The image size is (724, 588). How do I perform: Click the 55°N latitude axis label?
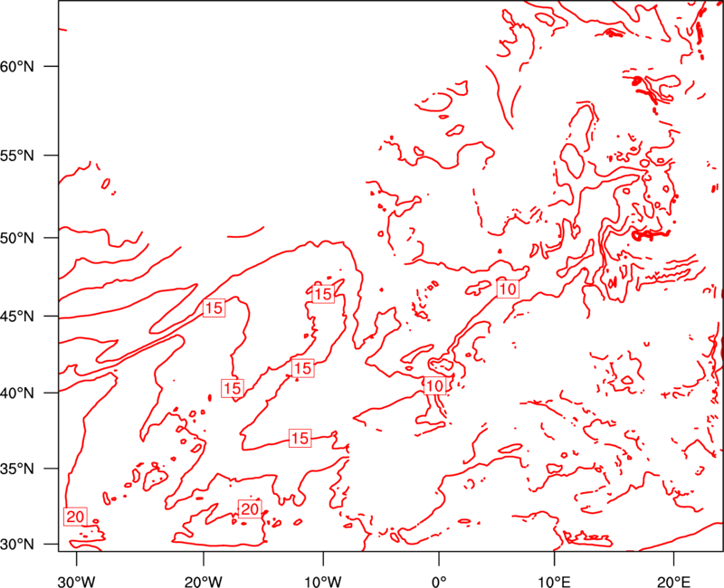tap(16, 156)
